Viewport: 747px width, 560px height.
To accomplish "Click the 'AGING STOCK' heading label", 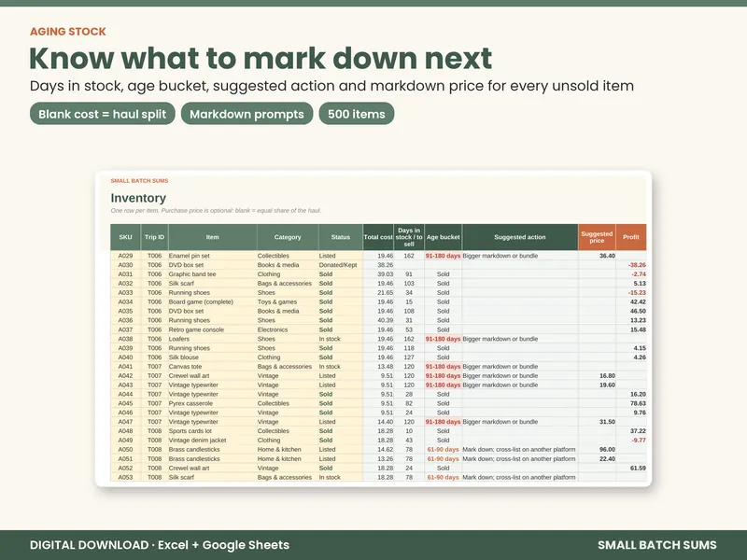I will [x=68, y=32].
